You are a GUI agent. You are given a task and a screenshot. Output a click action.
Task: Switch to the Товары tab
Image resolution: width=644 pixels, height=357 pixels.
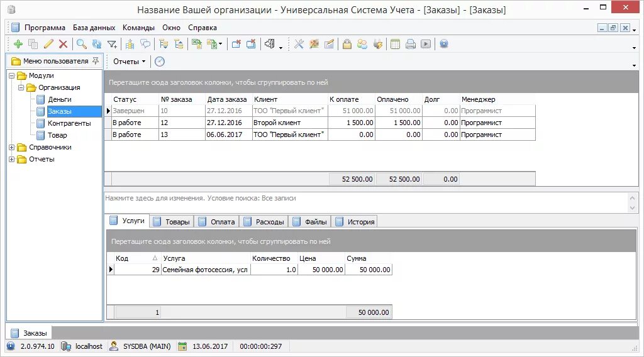point(172,222)
